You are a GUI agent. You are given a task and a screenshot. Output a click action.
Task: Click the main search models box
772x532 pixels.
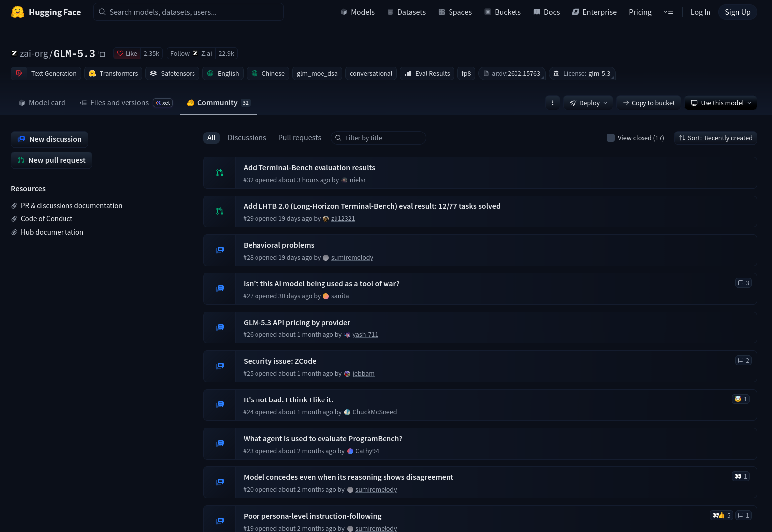[189, 12]
